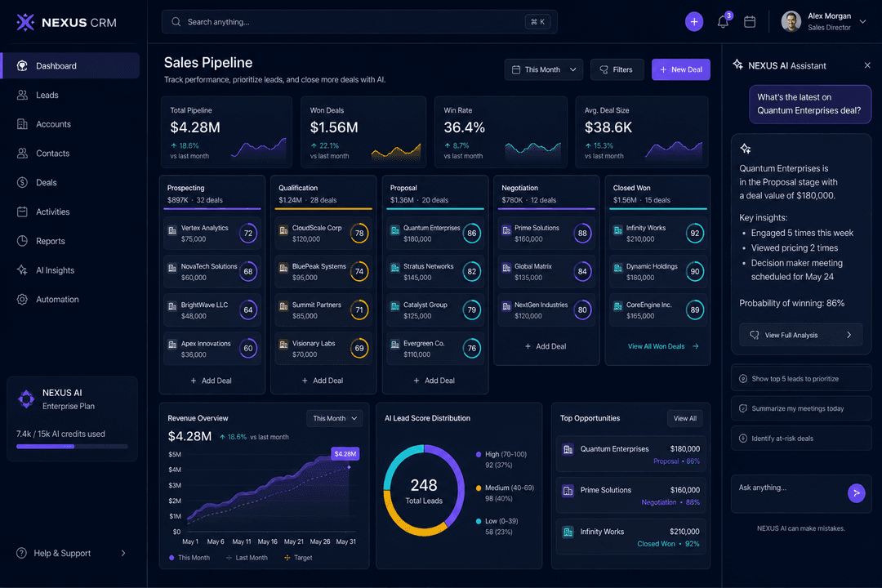
Task: Open Stratus Networks deal card
Action: coord(434,272)
